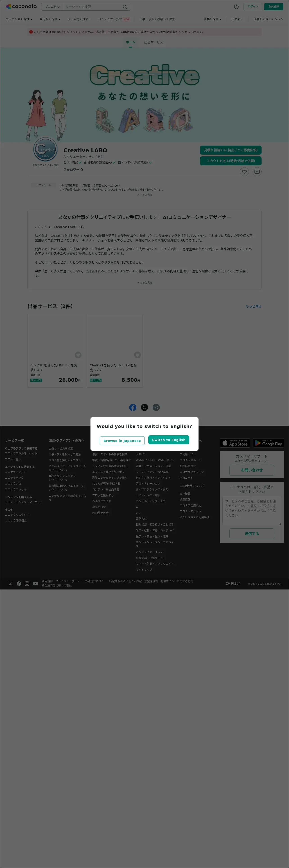The image size is (289, 868).
Task: Click Browse in Japanese button
Action: click(x=122, y=441)
